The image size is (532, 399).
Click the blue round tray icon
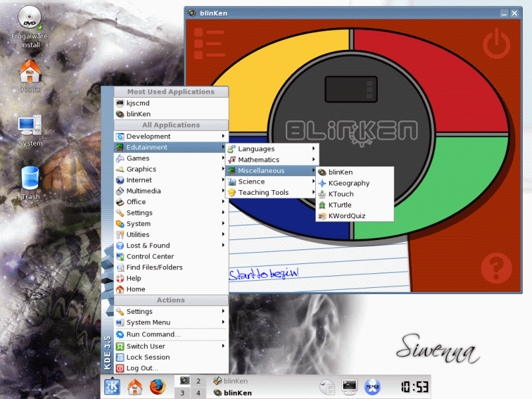pyautogui.click(x=372, y=387)
